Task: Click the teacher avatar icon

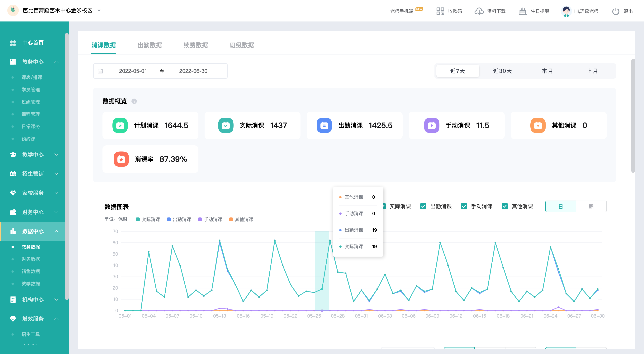Action: coord(566,11)
